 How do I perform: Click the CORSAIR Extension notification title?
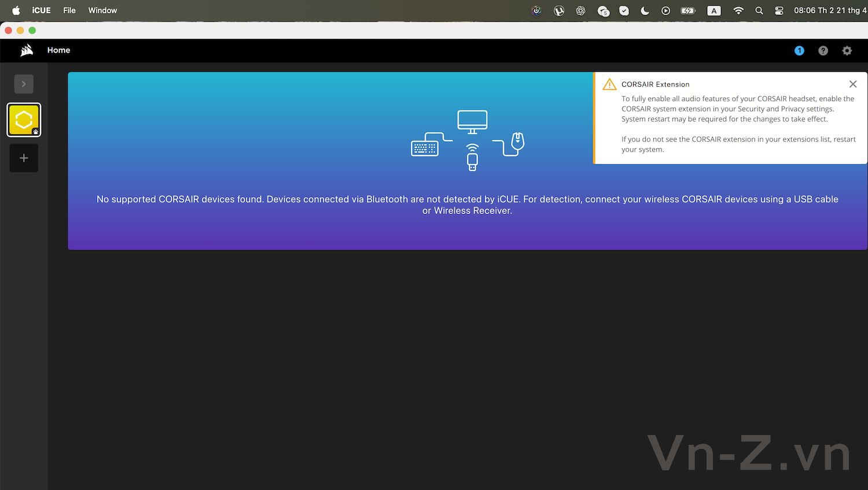tap(655, 84)
